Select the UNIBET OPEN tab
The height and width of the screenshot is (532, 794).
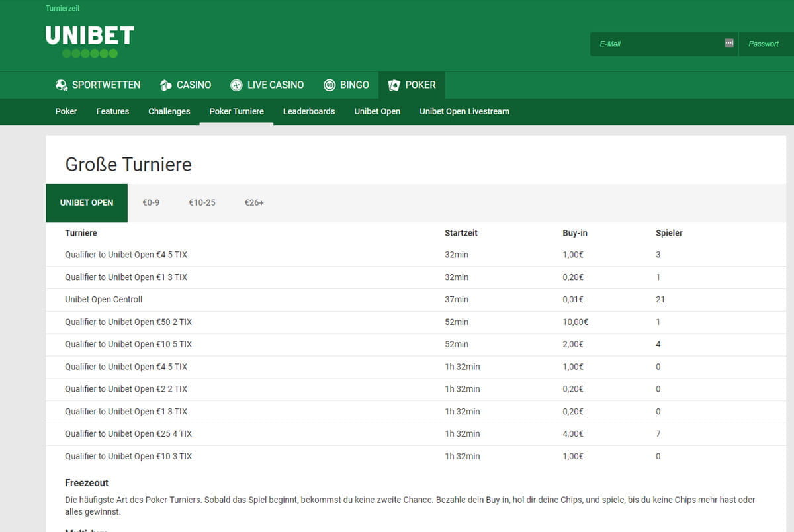coord(87,203)
